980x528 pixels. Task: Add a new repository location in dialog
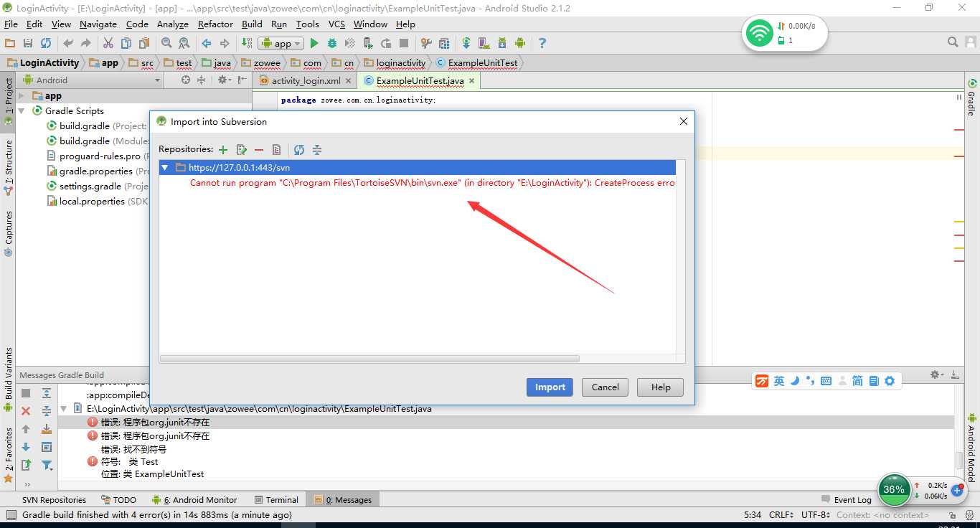[223, 150]
